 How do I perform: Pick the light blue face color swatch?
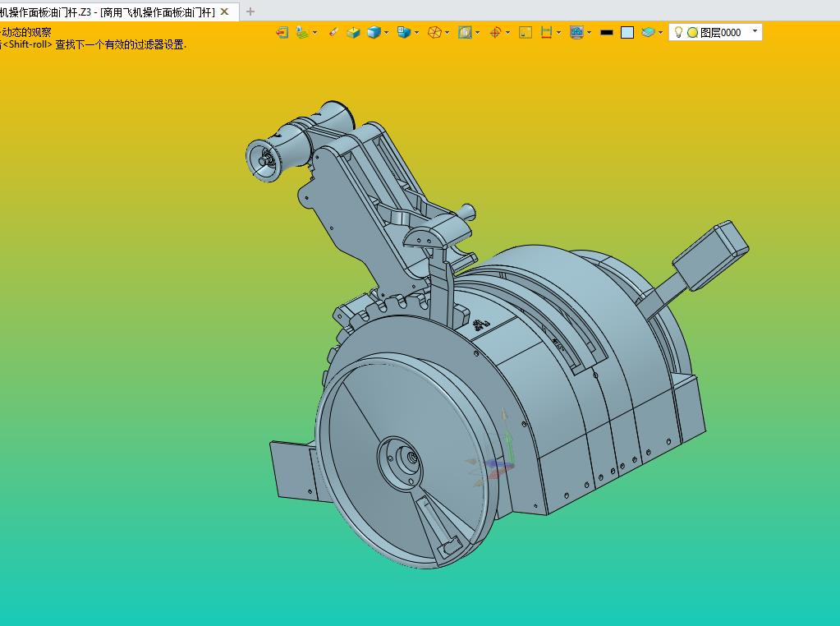627,33
